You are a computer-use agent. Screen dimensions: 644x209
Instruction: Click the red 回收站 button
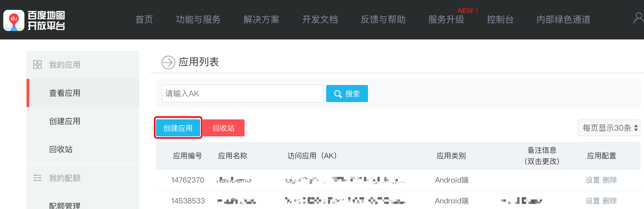223,128
